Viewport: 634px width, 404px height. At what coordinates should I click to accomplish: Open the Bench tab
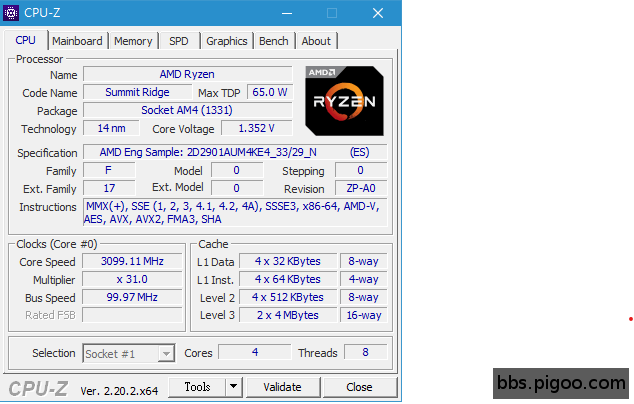pos(274,41)
